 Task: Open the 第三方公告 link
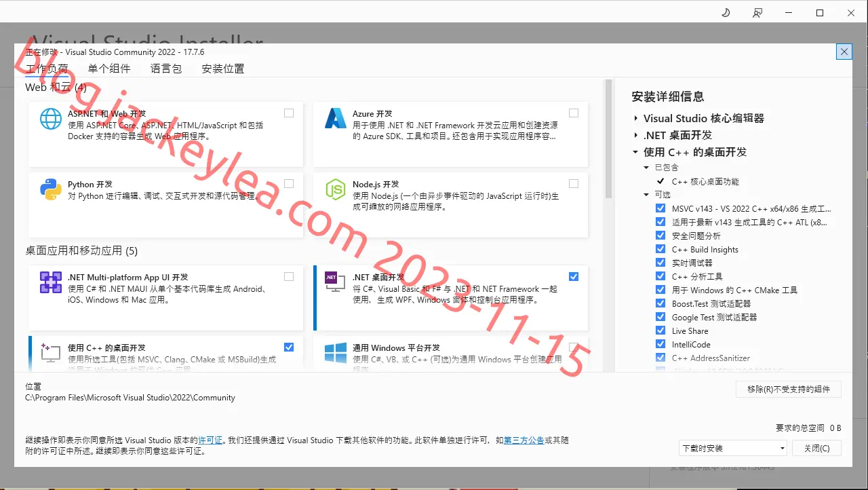coord(524,440)
